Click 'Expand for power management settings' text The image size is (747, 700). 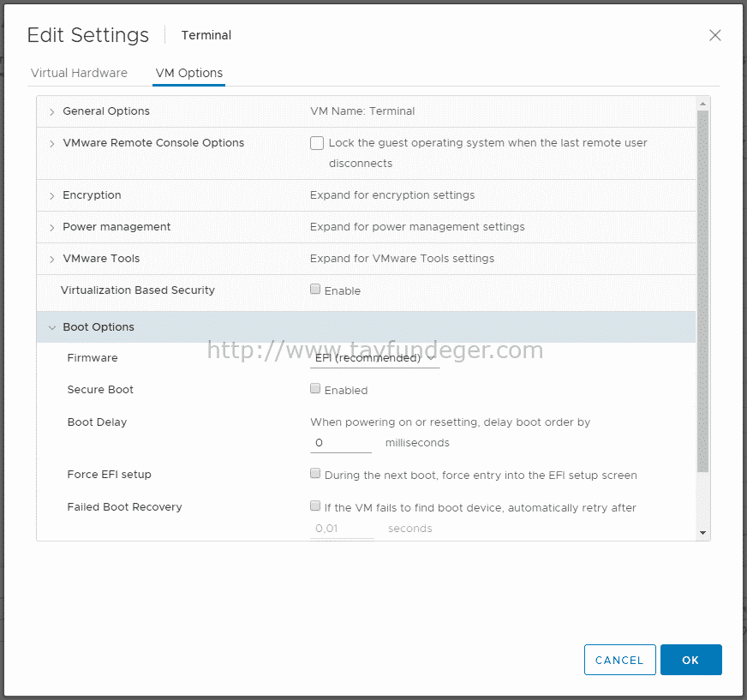[417, 227]
